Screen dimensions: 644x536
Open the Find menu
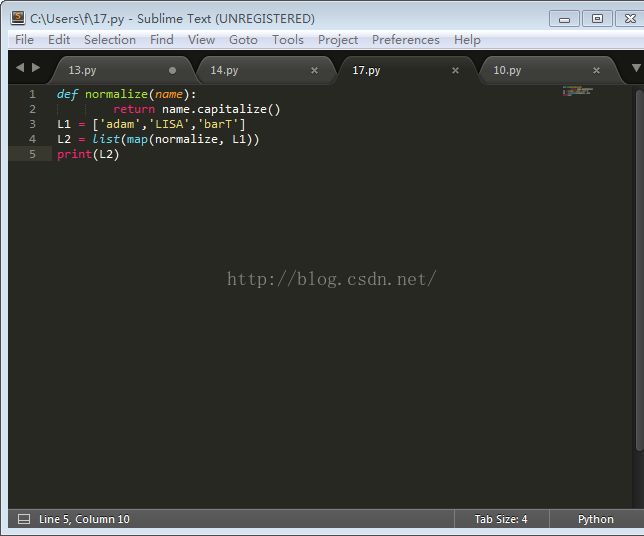point(161,40)
